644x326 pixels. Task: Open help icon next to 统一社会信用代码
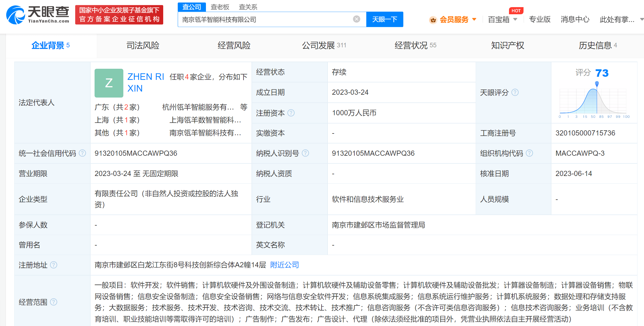[x=82, y=153]
